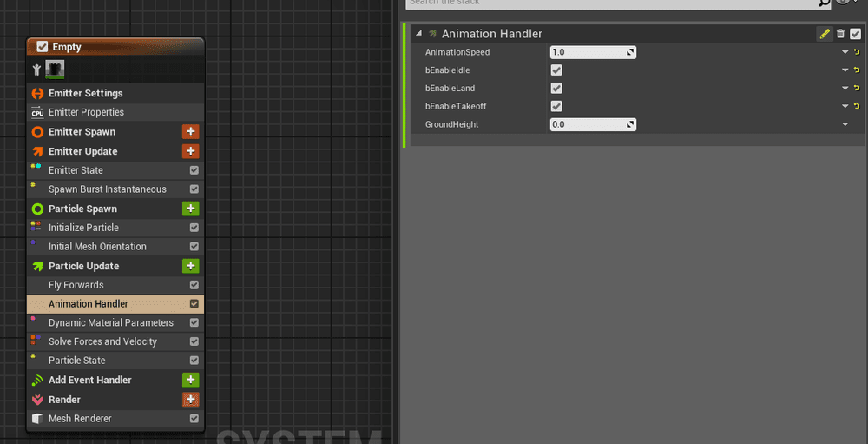Image resolution: width=868 pixels, height=444 pixels.
Task: Click the Add Event Handler signal icon
Action: click(x=37, y=381)
